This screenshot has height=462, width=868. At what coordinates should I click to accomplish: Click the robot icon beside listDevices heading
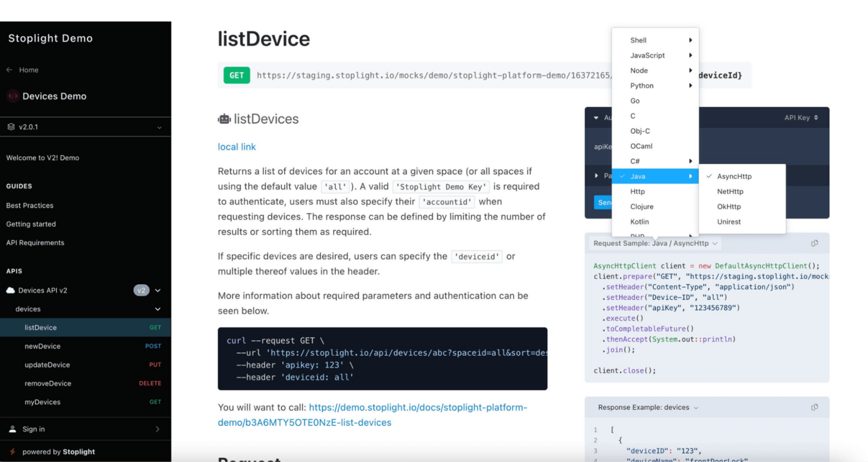224,119
